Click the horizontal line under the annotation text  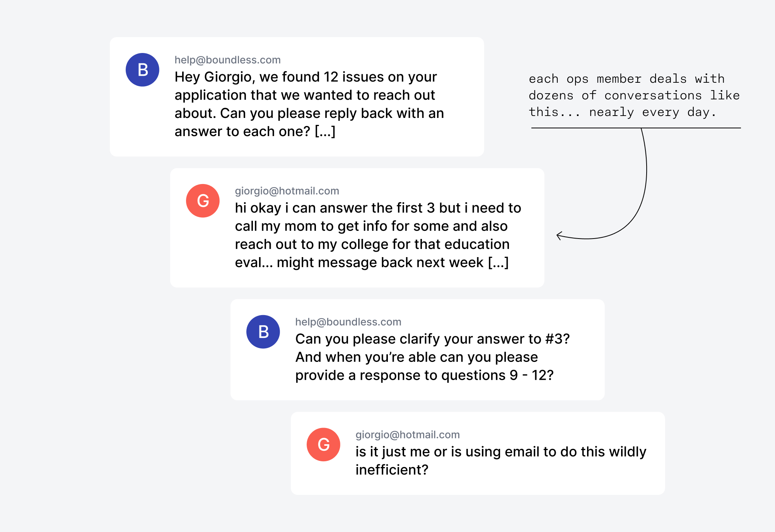pos(636,128)
